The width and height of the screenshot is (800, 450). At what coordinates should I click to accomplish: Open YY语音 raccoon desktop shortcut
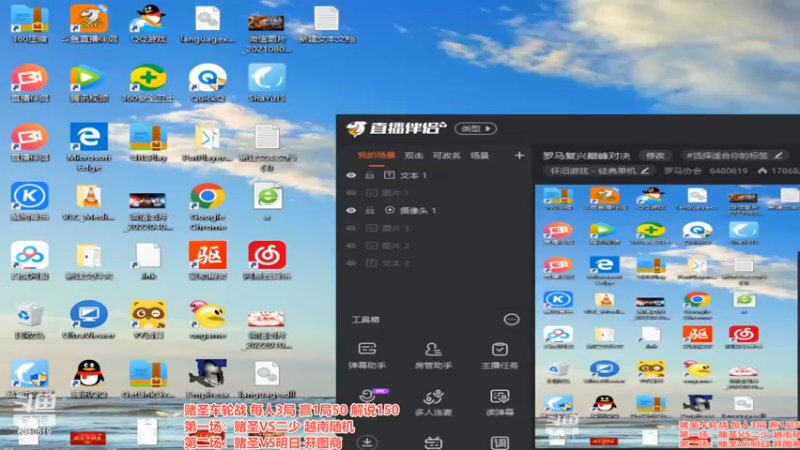(148, 320)
